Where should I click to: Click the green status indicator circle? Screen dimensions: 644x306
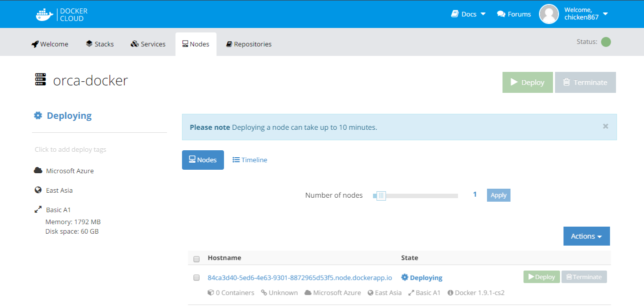tap(605, 42)
